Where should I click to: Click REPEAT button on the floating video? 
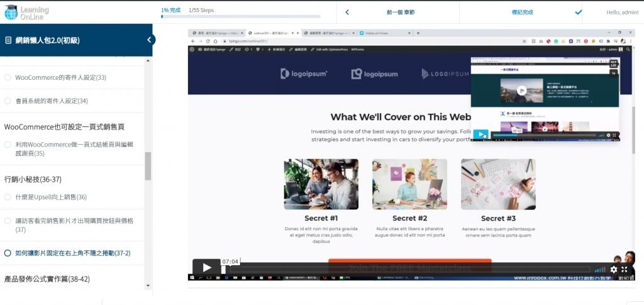coord(614,64)
